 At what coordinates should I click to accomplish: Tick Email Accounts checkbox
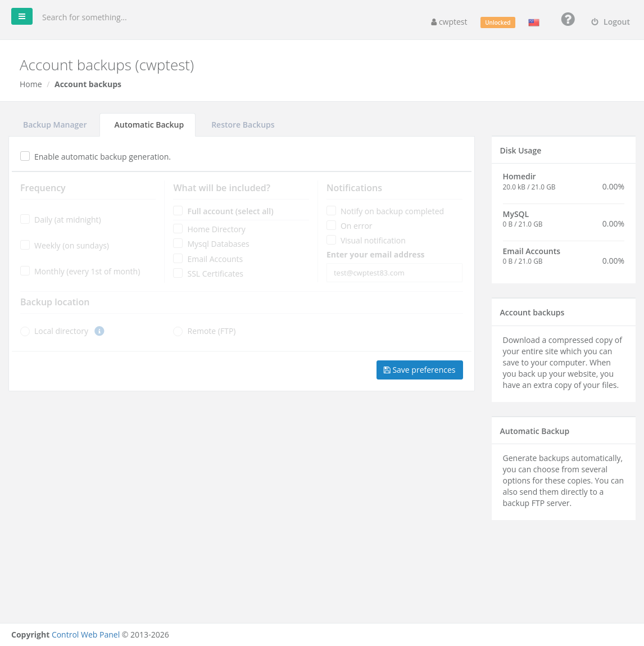178,258
